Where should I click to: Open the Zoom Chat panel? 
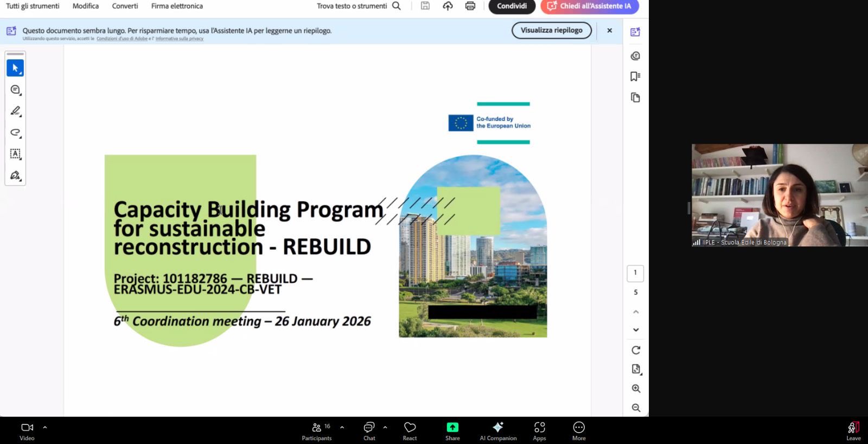369,431
